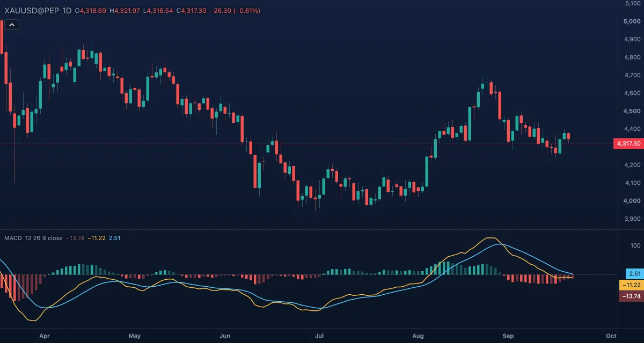
Task: Select the yellow MACD value tag −11.22
Action: point(631,285)
